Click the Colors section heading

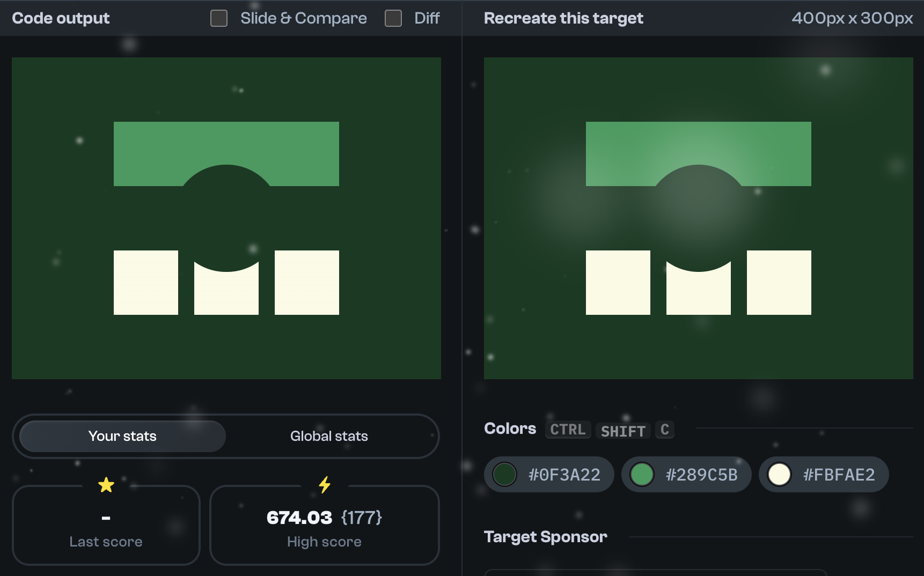tap(510, 428)
